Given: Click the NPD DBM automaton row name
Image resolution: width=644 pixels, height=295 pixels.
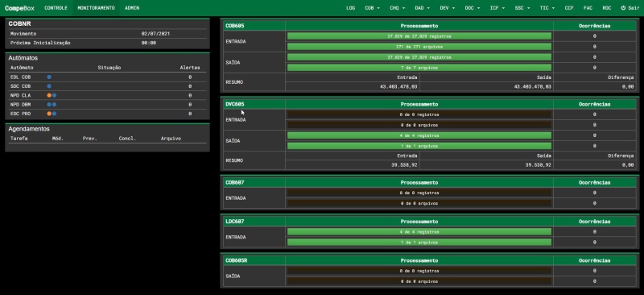Looking at the screenshot, I should (20, 105).
